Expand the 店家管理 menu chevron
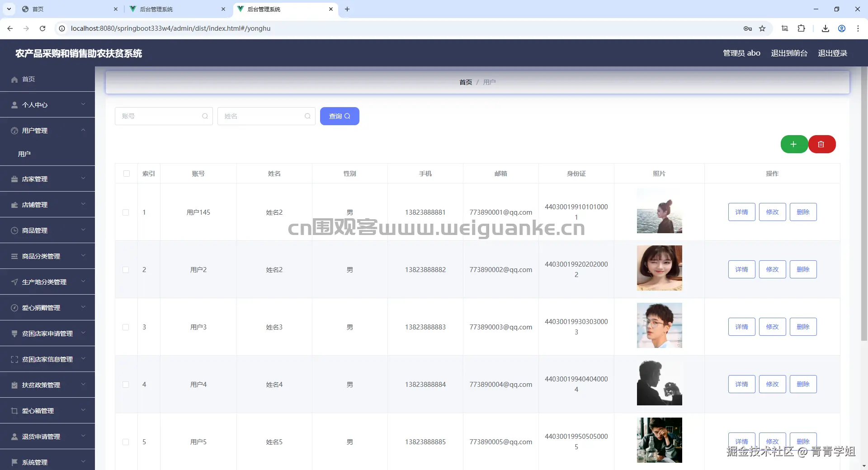 click(83, 179)
